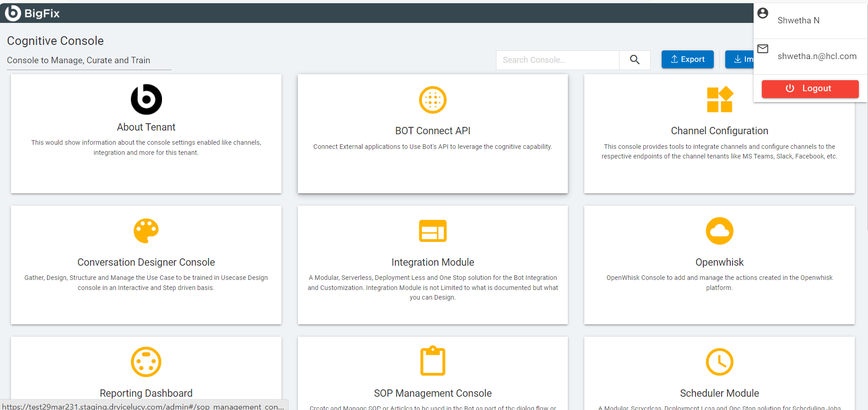Click Channel Configuration description text
The width and height of the screenshot is (868, 410).
[x=720, y=151]
